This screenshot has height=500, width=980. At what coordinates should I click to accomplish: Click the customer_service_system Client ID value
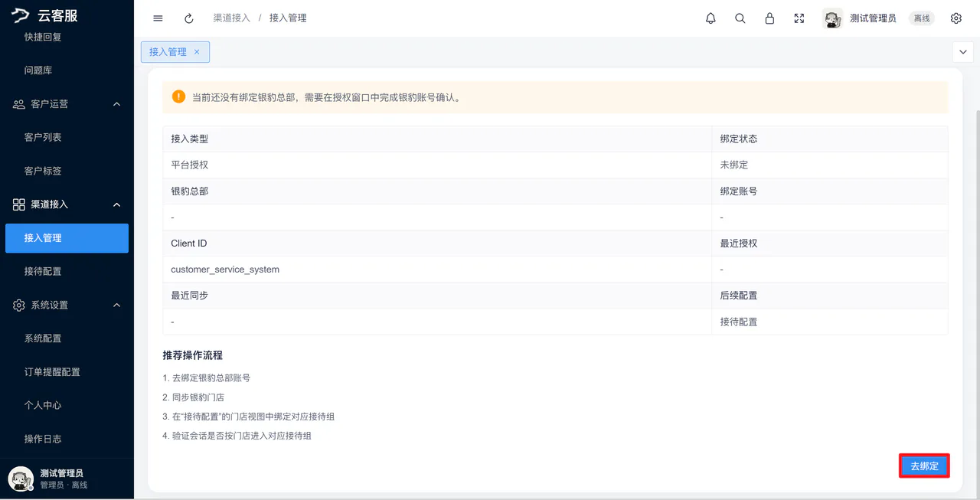(225, 270)
